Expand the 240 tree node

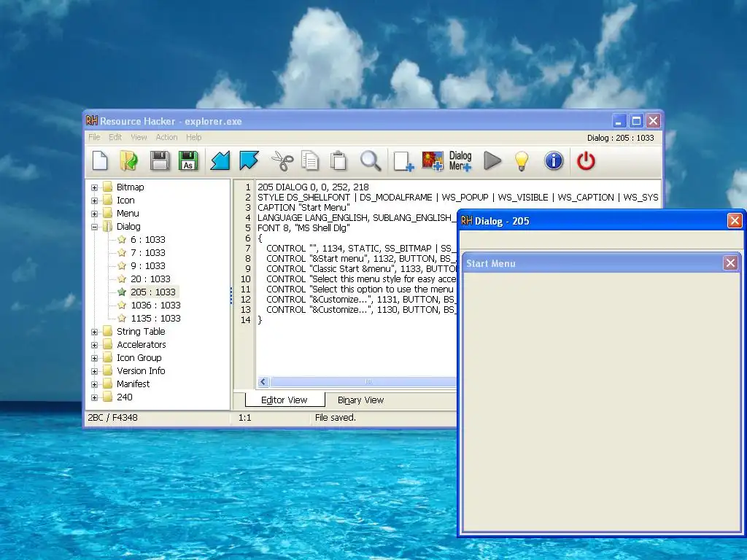(94, 397)
